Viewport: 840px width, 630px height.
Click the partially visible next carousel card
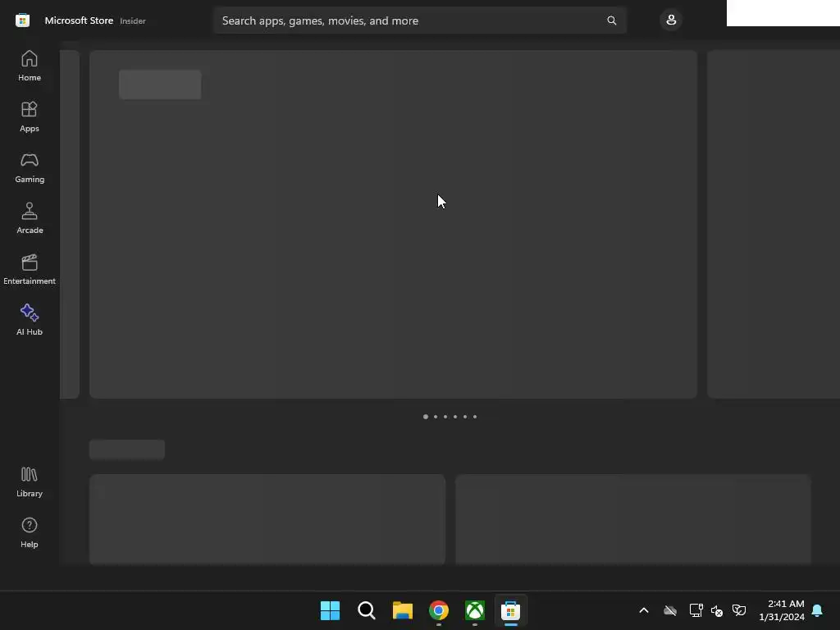774,225
